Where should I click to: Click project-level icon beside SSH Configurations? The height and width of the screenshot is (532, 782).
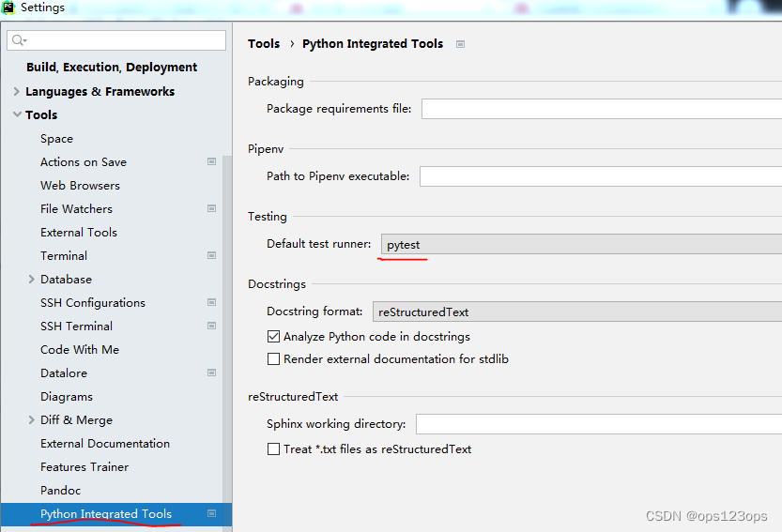(x=211, y=302)
